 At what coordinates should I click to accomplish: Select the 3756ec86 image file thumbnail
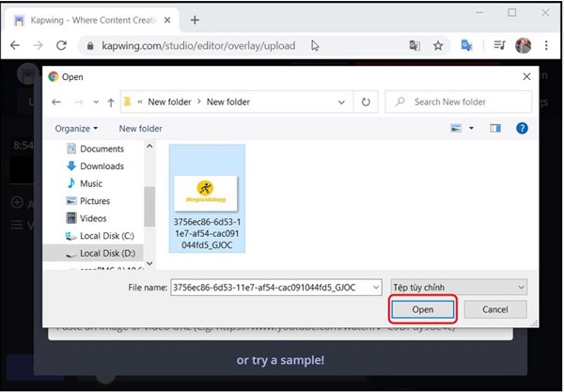tap(206, 199)
